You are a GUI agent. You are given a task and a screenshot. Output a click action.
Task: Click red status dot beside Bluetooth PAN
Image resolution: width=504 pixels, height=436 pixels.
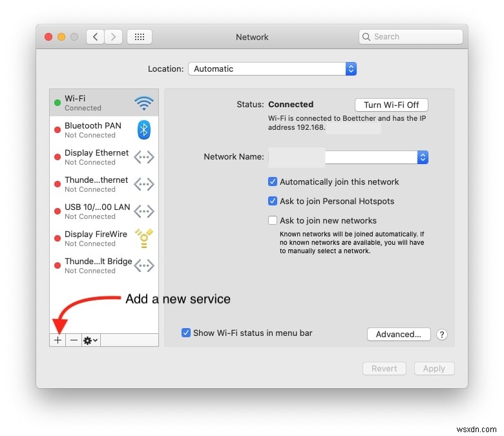click(x=58, y=130)
